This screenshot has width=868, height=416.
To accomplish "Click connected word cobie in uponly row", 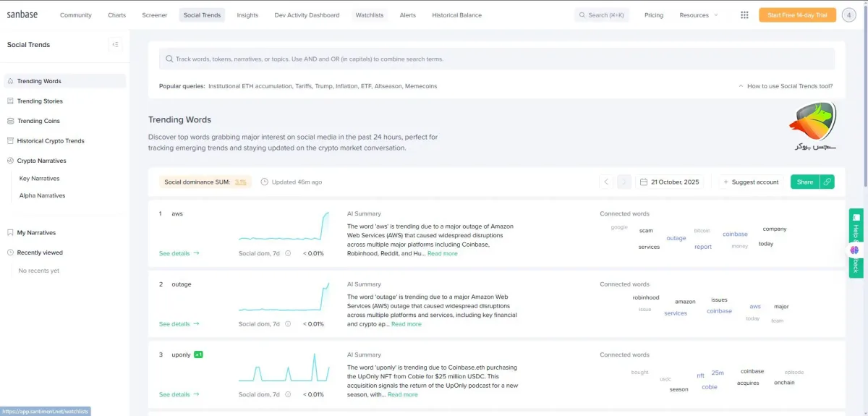I will [710, 387].
